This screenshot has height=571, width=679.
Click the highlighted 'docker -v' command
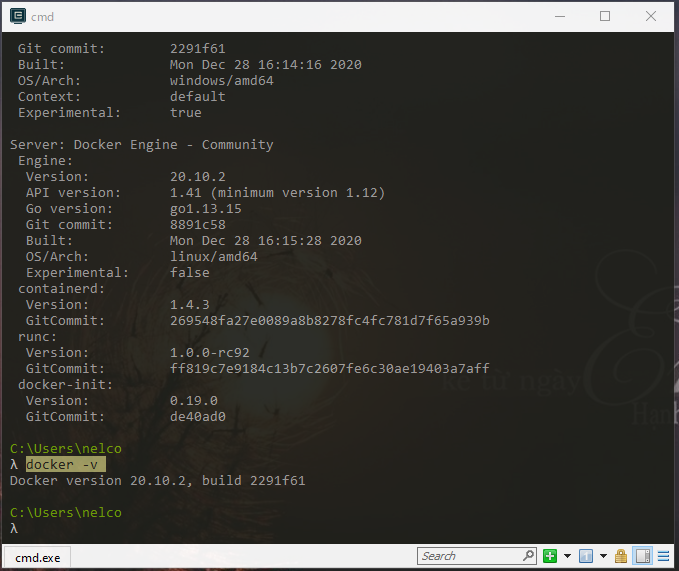point(66,465)
